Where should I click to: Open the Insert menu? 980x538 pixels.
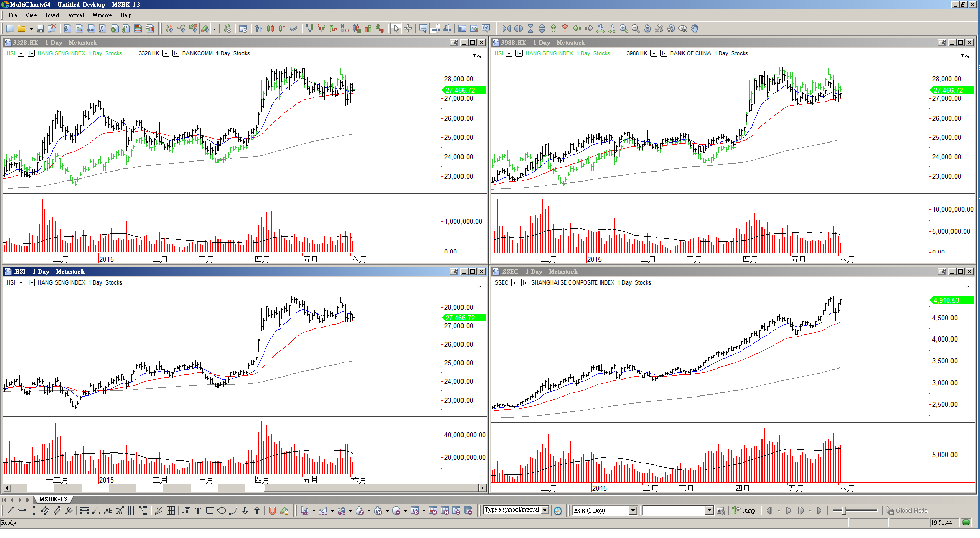point(52,15)
